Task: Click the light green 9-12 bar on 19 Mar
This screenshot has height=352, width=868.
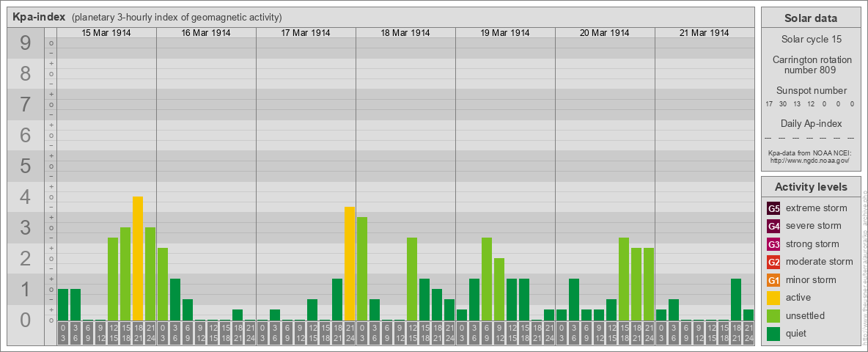Action: point(499,289)
